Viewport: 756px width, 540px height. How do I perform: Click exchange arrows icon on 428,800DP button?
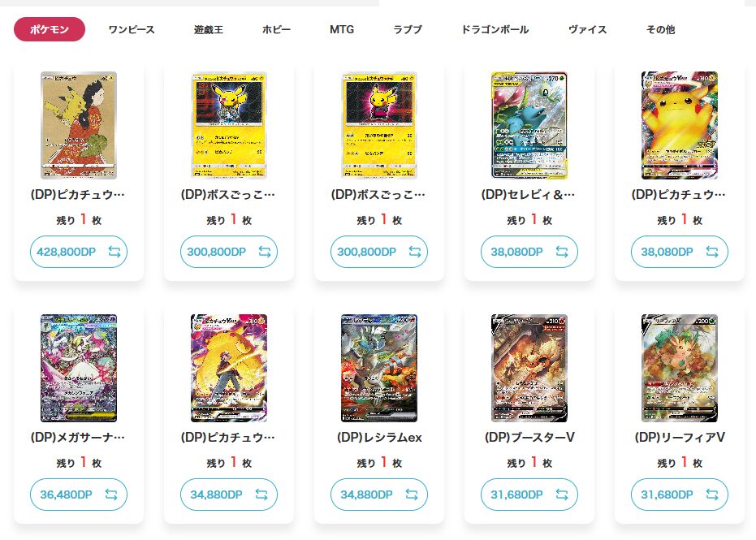click(x=114, y=252)
